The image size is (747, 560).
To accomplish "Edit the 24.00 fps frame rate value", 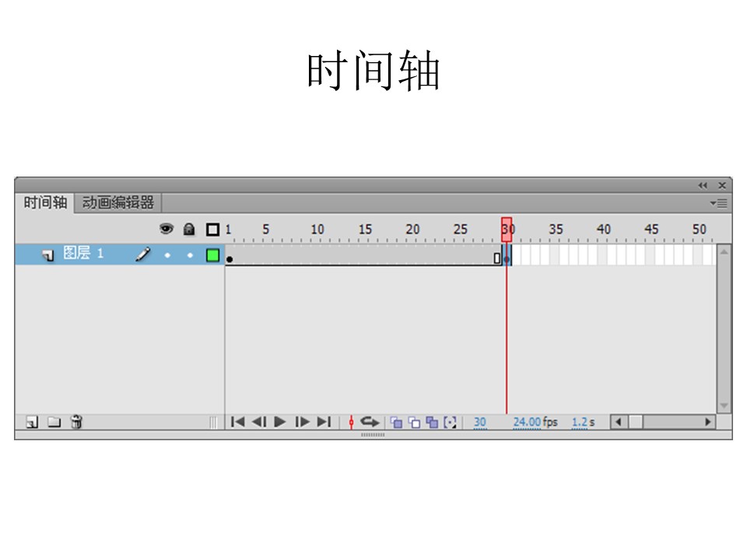I will [528, 422].
